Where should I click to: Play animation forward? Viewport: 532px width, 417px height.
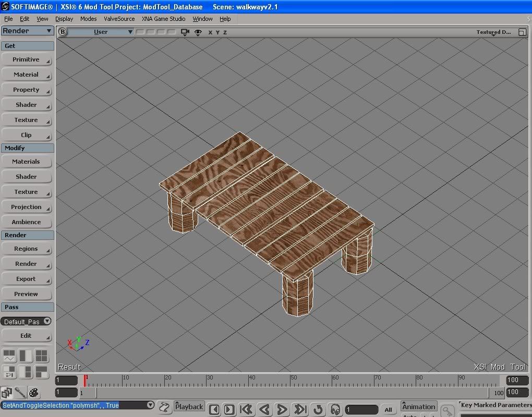click(x=282, y=409)
